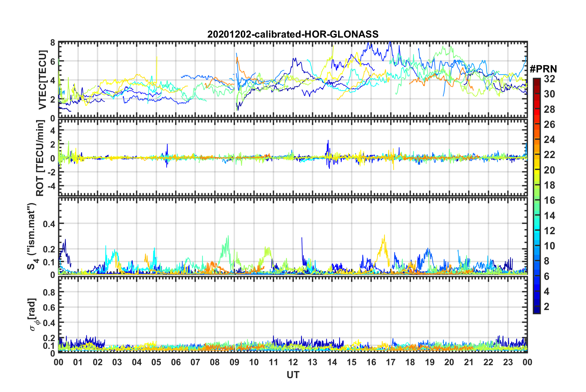Click the "01" tick on the UT axis
This screenshot has height=392, width=586.
coord(78,362)
